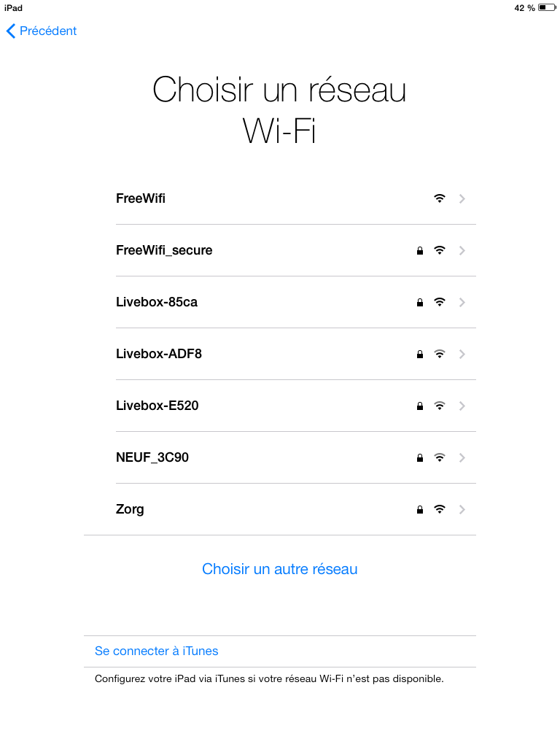Go back with the Précédent button
560x747 pixels.
click(42, 31)
